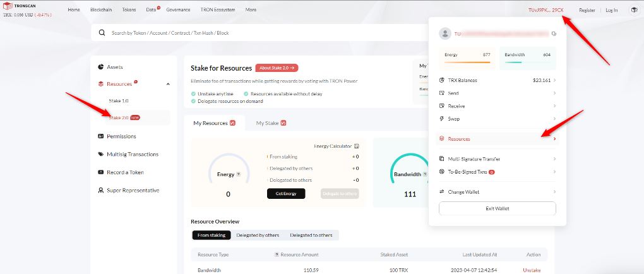Click the About Stake 2.0 button
This screenshot has width=644, height=274.
point(277,68)
